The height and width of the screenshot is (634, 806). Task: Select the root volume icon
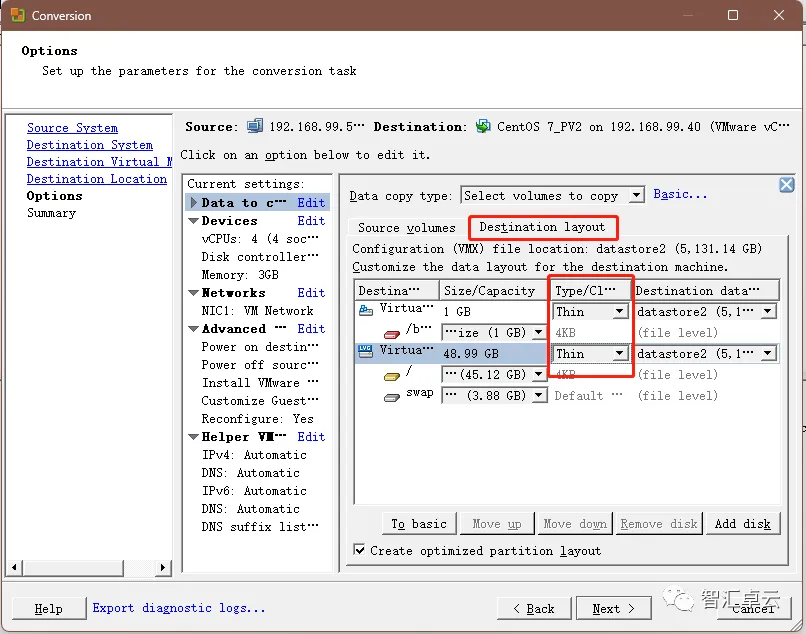(x=392, y=377)
